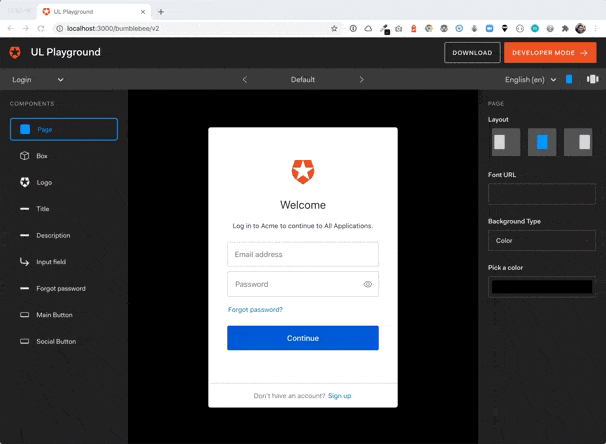
Task: Click the Auth0 shield logo in login box
Action: pos(303,172)
